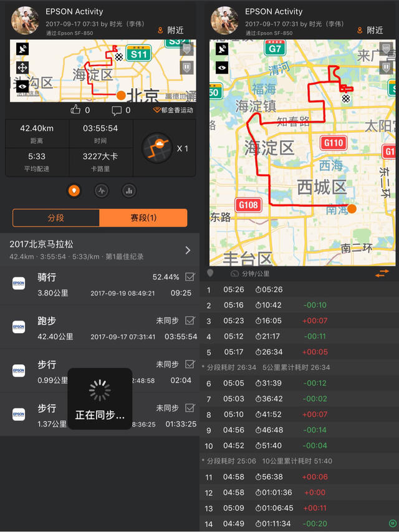Check the 1.37公里 步行 activity checkbox
399x532 pixels.
tap(190, 407)
